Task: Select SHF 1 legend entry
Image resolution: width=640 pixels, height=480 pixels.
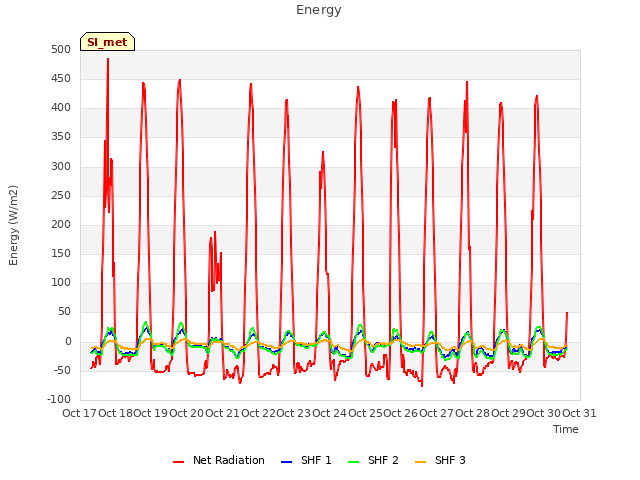Action: pyautogui.click(x=306, y=460)
